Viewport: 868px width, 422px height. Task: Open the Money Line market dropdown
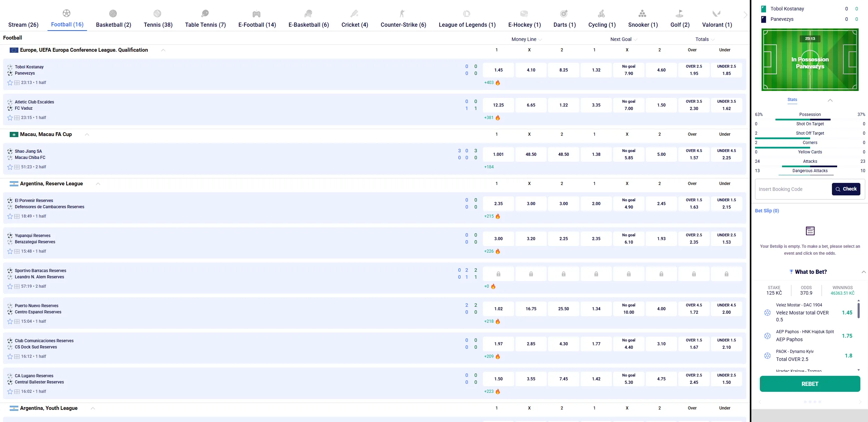point(527,39)
